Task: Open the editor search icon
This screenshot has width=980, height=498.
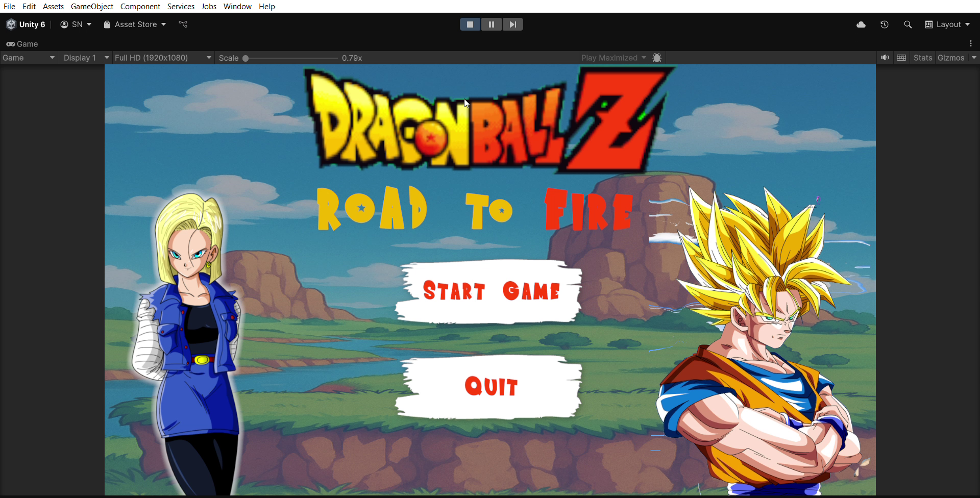Action: point(908,24)
